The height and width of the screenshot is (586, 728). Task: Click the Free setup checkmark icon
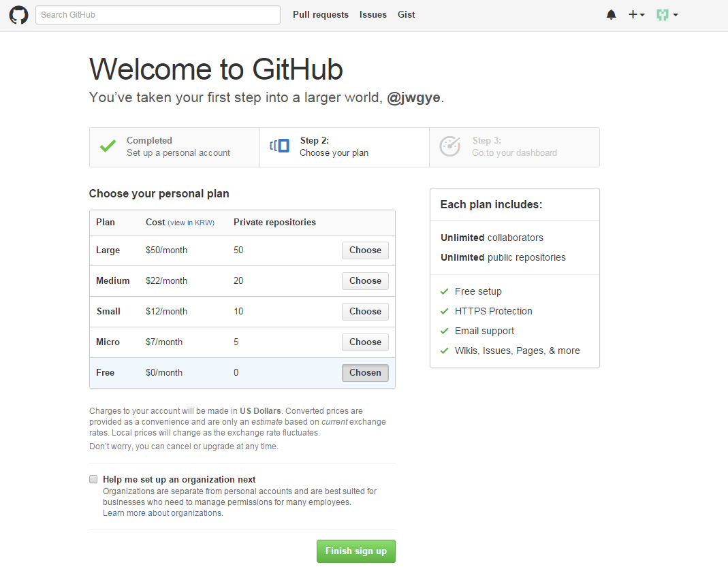point(444,291)
